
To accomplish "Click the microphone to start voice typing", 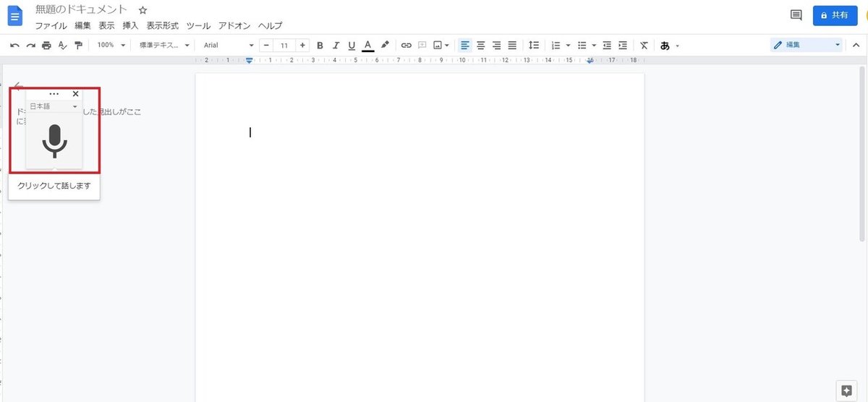I will click(x=54, y=141).
